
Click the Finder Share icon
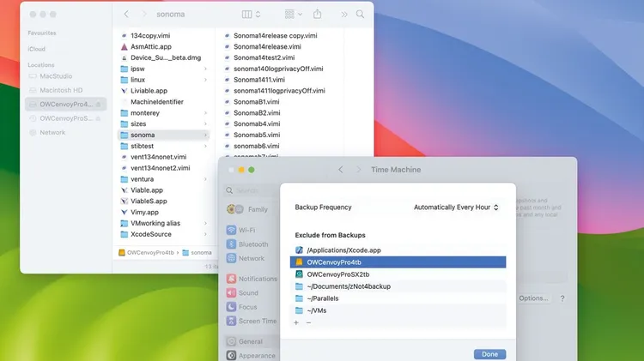click(317, 14)
